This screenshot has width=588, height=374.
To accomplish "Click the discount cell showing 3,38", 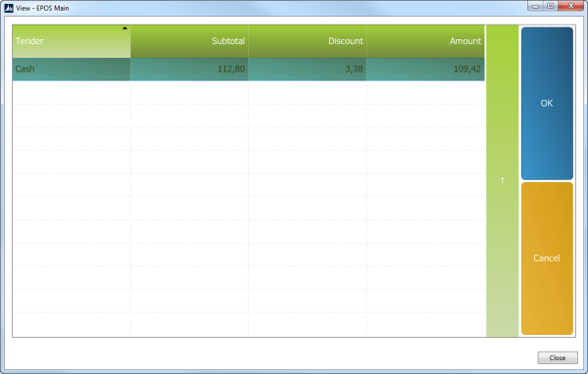I will pos(307,70).
